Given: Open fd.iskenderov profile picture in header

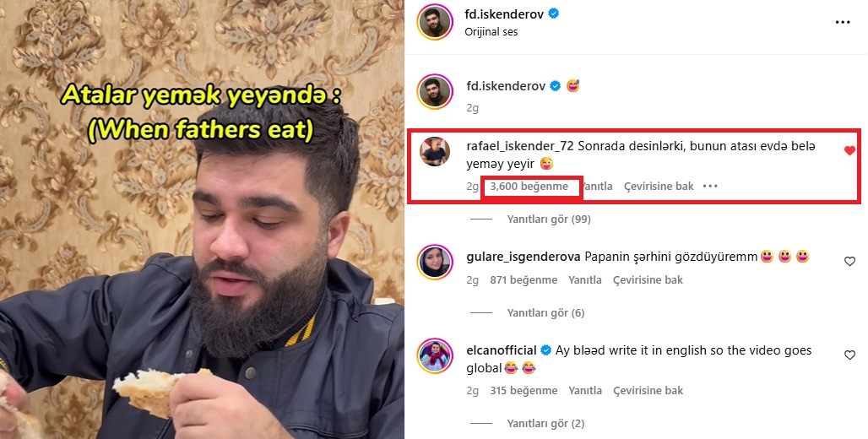Looking at the screenshot, I should (435, 22).
